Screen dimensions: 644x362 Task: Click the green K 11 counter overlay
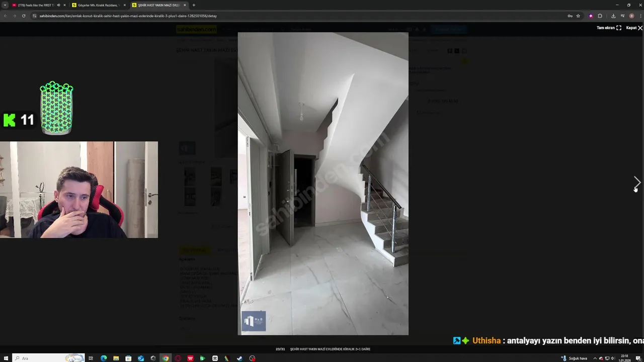pyautogui.click(x=18, y=120)
